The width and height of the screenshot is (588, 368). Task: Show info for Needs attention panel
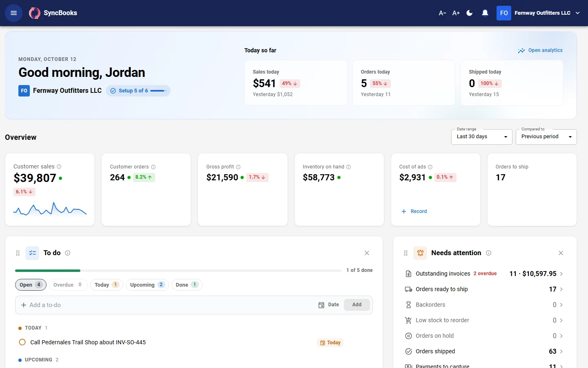tap(489, 253)
